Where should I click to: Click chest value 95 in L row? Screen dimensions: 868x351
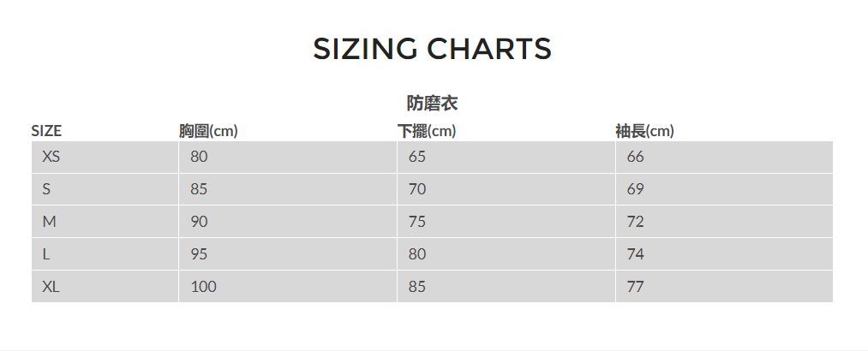point(199,254)
